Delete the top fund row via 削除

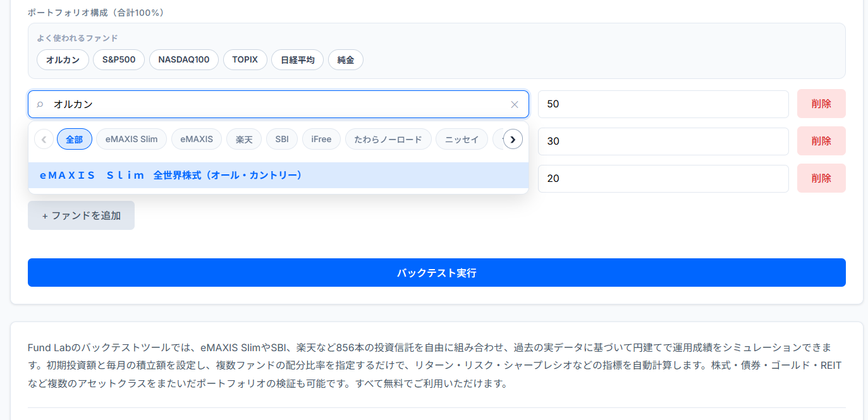[821, 104]
